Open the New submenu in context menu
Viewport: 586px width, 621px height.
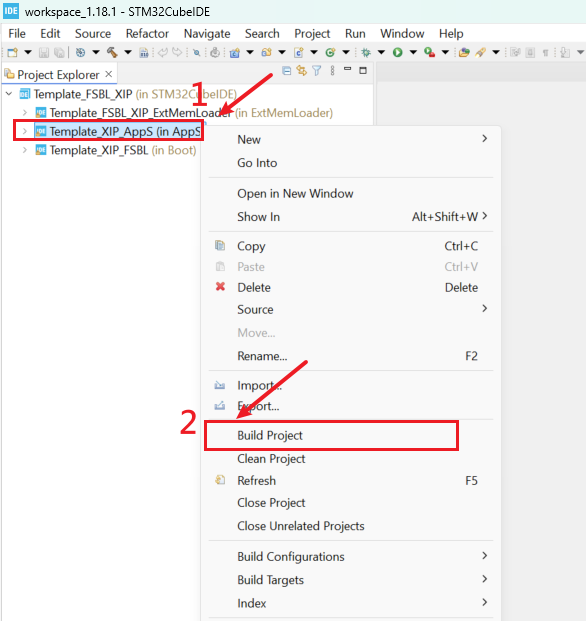tap(350, 139)
